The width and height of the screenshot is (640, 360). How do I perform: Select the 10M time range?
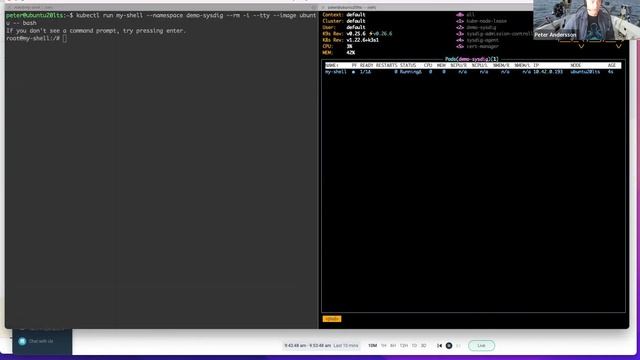[372, 346]
